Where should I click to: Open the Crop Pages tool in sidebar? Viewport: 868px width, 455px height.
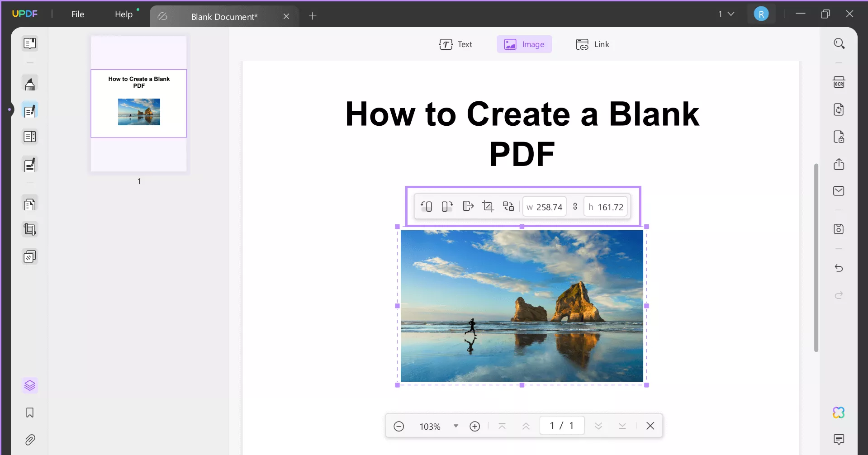point(30,230)
